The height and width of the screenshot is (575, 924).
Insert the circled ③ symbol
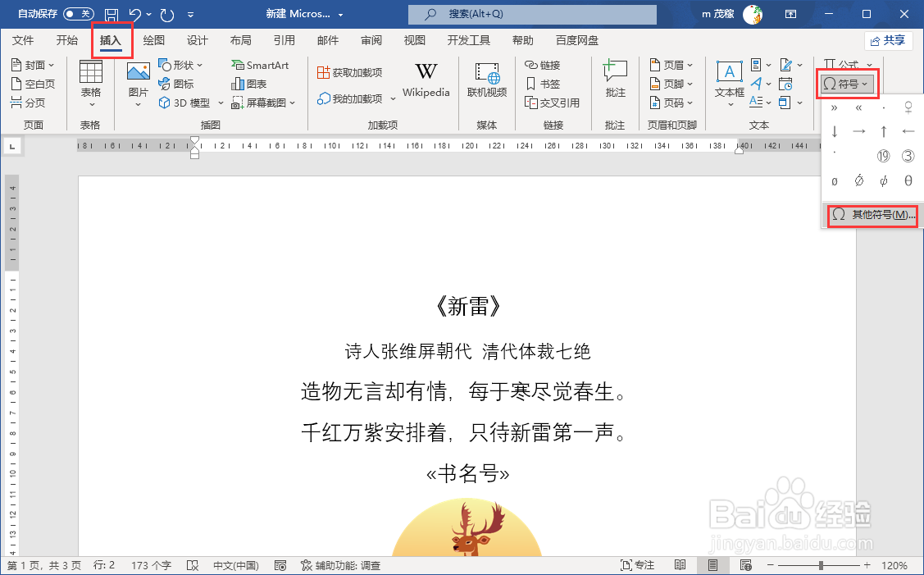pos(908,156)
